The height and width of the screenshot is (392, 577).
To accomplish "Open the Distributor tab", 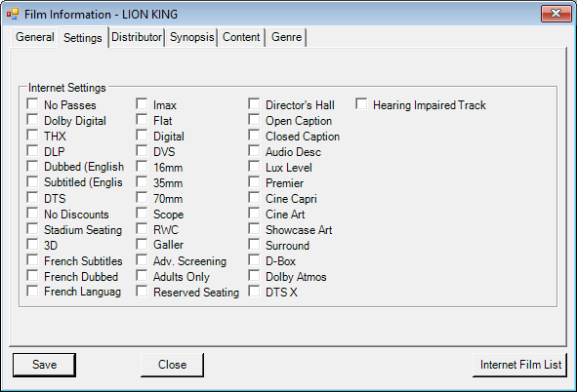I will tap(137, 37).
